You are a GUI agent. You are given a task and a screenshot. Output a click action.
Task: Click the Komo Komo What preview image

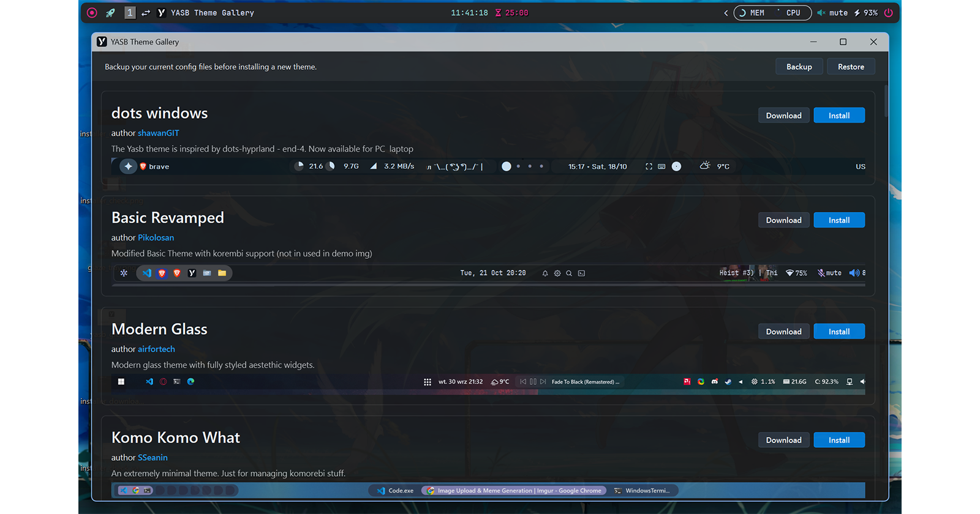click(x=488, y=490)
